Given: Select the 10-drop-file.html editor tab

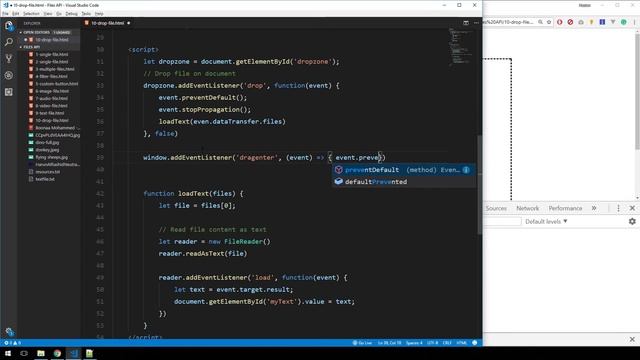Looking at the screenshot, I should (x=107, y=23).
